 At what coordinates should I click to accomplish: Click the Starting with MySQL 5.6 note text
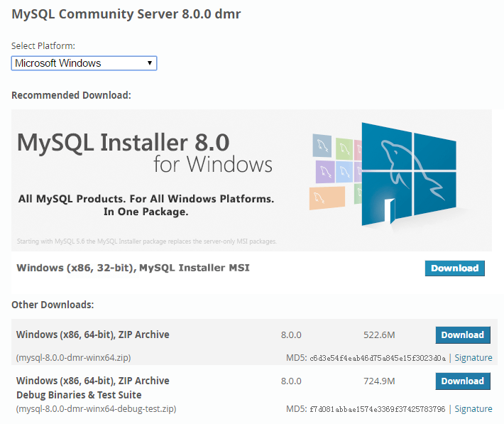[x=146, y=241]
